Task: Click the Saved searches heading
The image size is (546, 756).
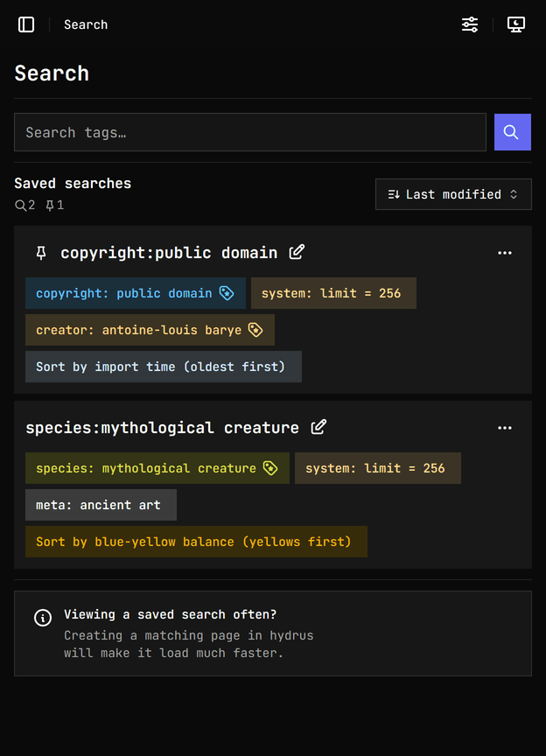Action: (x=73, y=183)
